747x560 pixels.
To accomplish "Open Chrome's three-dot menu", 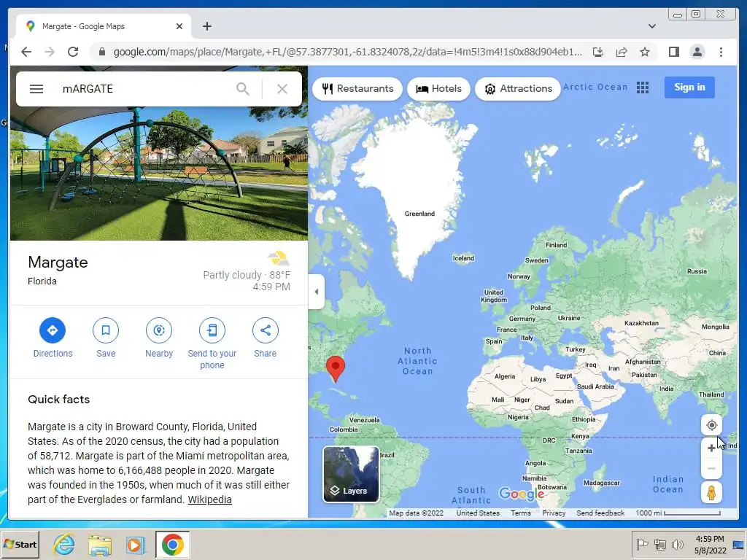I will 721,52.
